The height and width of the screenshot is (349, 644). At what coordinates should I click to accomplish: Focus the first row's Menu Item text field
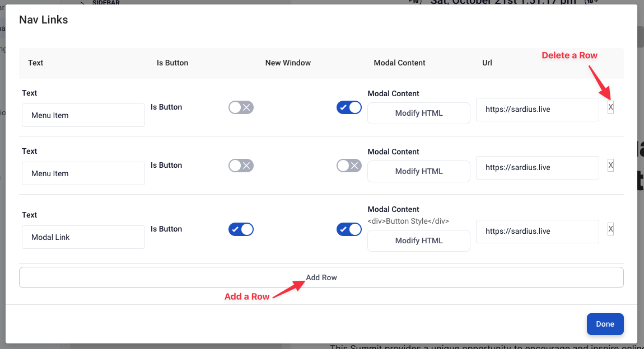83,115
